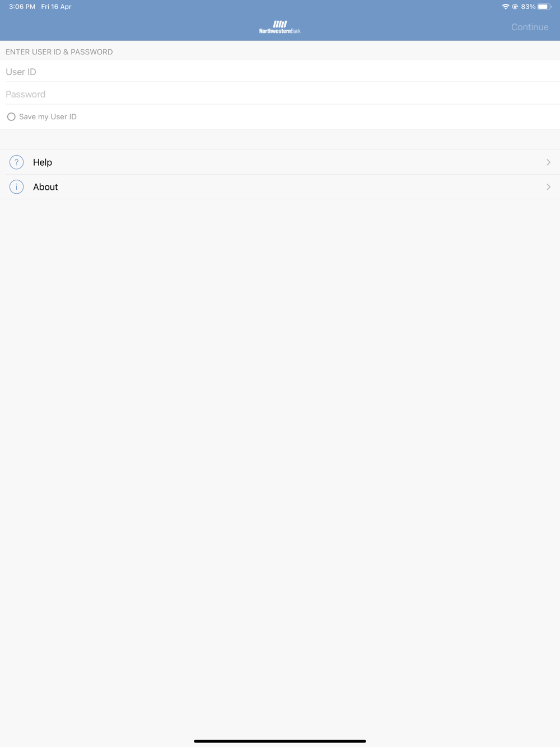Expand Help row using its chevron

(548, 162)
